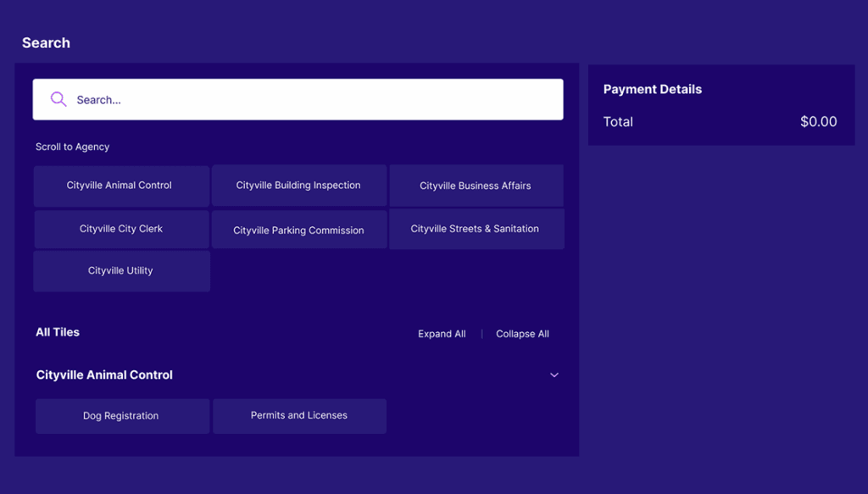Click the Search page title
This screenshot has height=494, width=868.
(46, 42)
